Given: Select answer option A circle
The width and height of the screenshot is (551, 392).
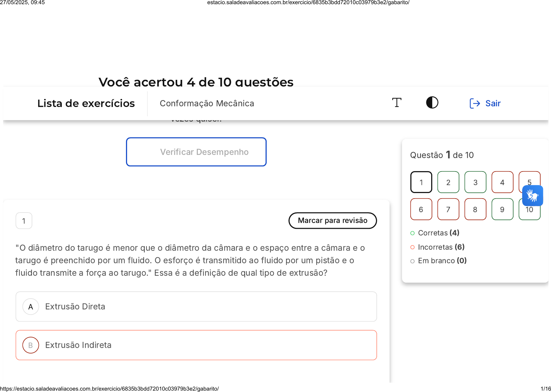Looking at the screenshot, I should coord(31,307).
